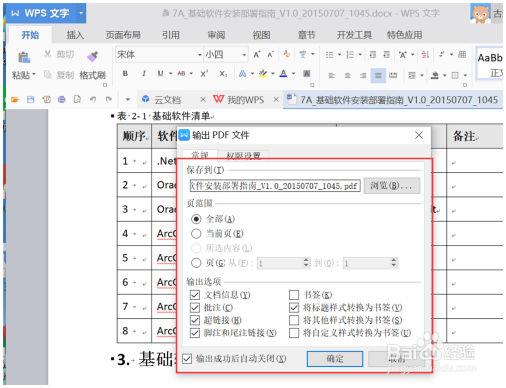Toggle the 文档信息 checkbox

click(195, 295)
